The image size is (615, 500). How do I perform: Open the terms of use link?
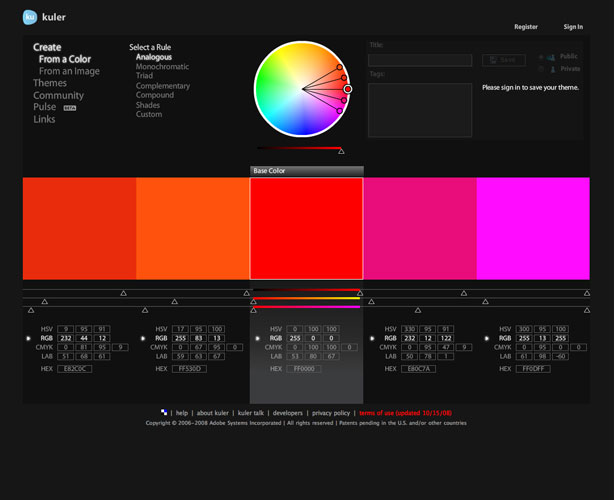pos(406,413)
